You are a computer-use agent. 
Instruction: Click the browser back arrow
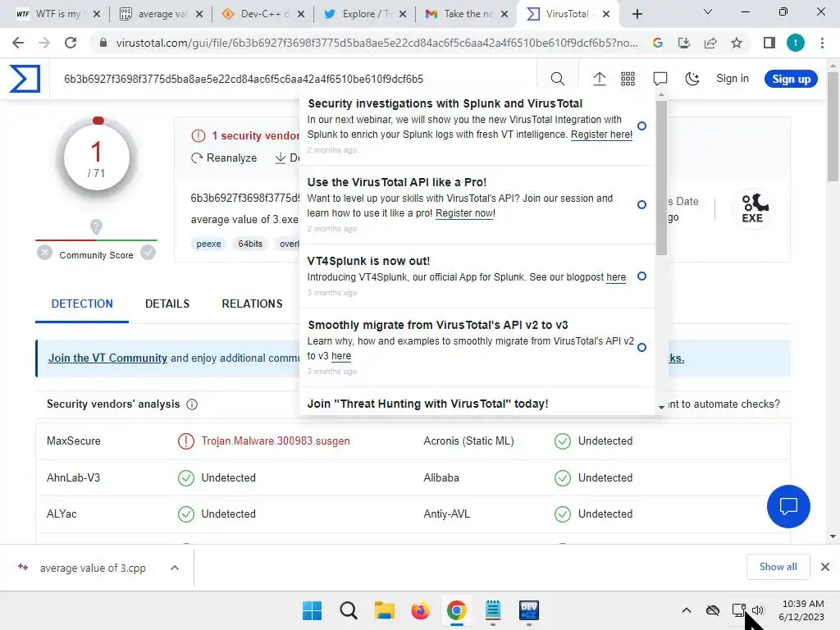18,43
